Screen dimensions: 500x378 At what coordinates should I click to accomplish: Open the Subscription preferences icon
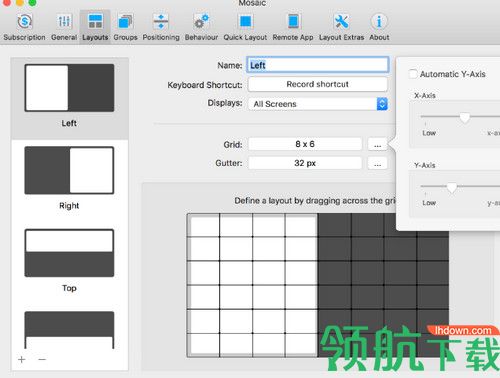click(x=24, y=22)
